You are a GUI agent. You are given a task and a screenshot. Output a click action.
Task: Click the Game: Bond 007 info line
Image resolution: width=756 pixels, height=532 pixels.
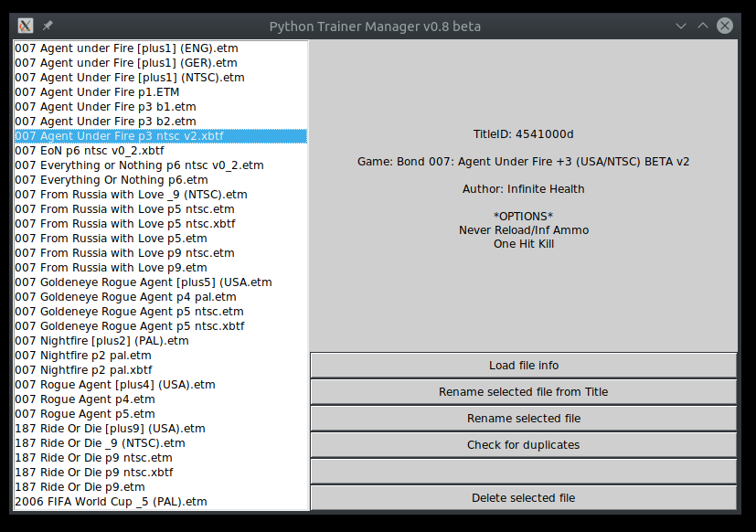524,162
